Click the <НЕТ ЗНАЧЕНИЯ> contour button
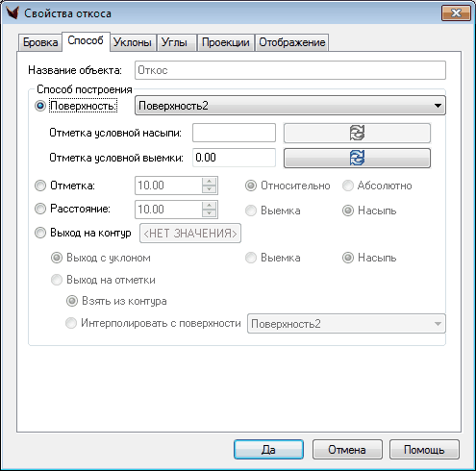The height and width of the screenshot is (471, 476). tap(190, 234)
